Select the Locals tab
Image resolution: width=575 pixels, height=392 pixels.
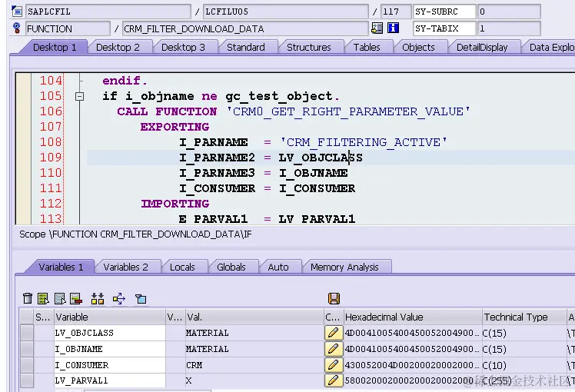tap(182, 267)
